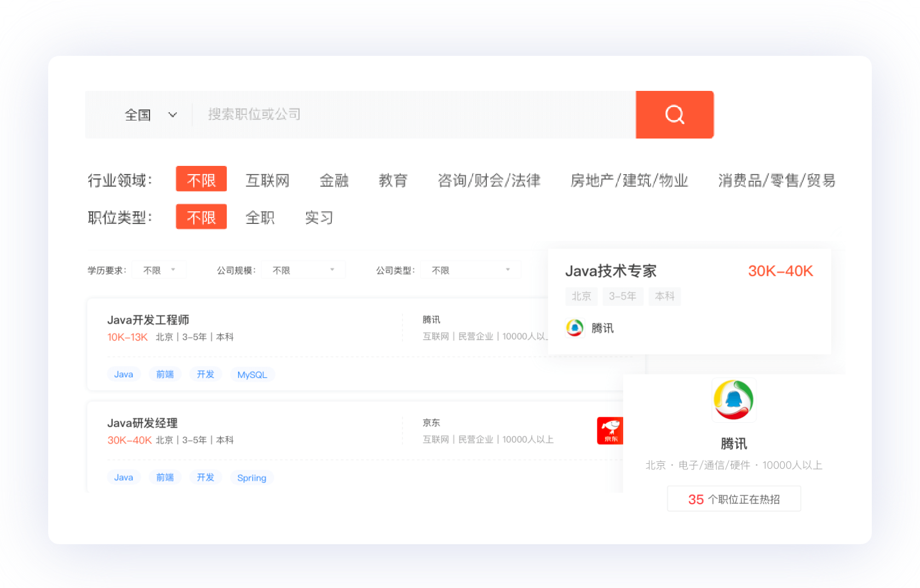Image resolution: width=920 pixels, height=588 pixels.
Task: Click the 搜索职位或公司 search input field
Action: (383, 114)
